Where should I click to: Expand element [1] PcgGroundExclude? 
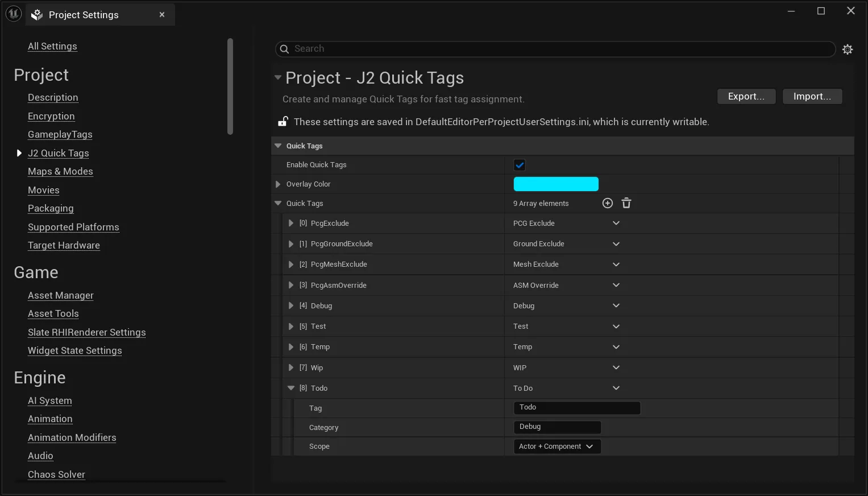coord(291,244)
